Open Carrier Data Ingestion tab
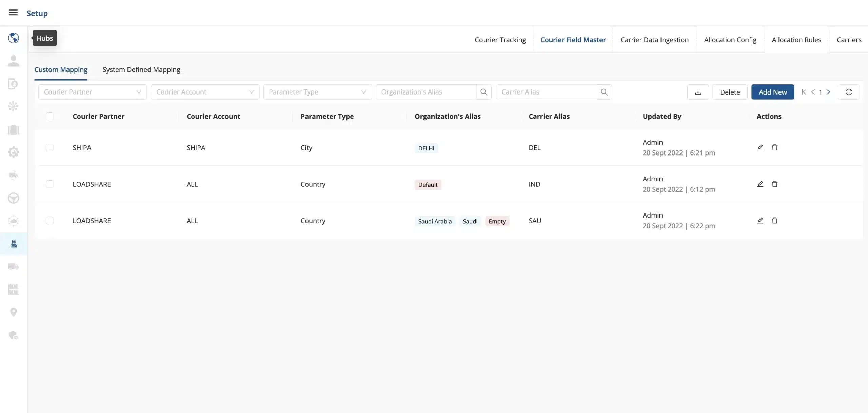 [654, 40]
